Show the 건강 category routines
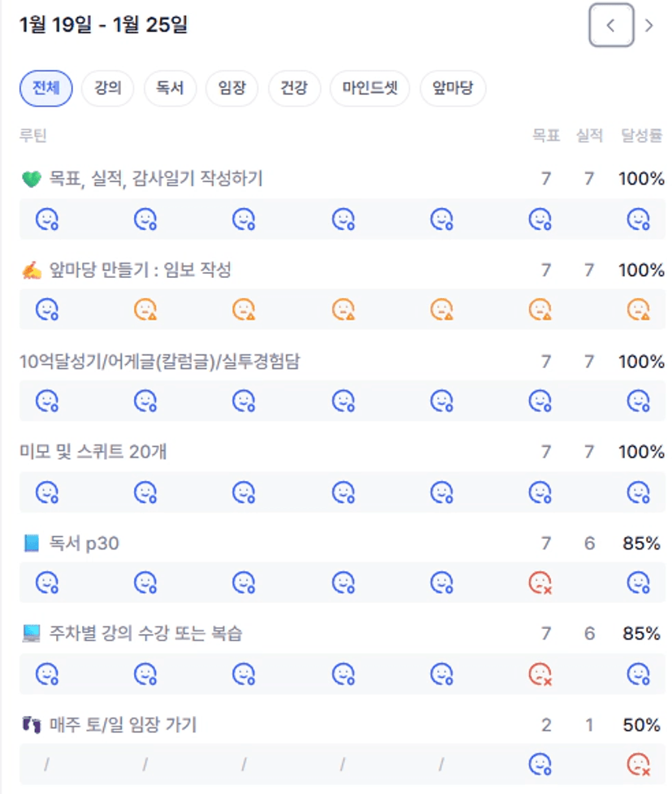The width and height of the screenshot is (672, 794). point(294,89)
